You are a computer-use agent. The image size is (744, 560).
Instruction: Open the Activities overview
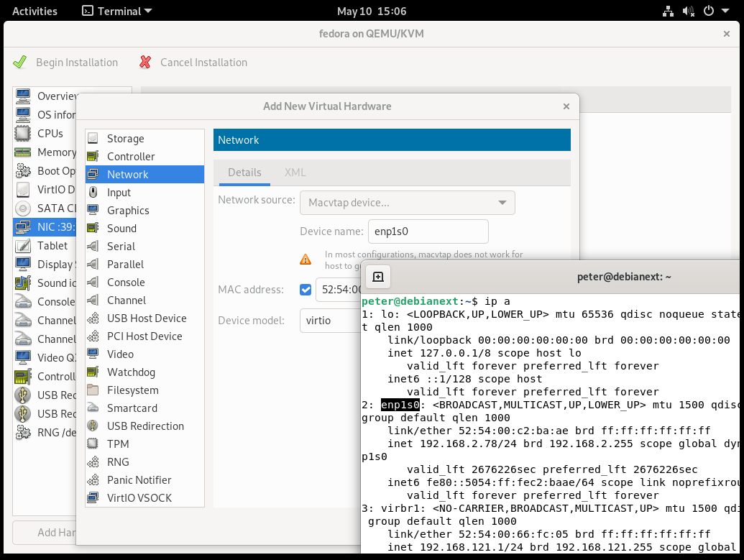pyautogui.click(x=35, y=11)
